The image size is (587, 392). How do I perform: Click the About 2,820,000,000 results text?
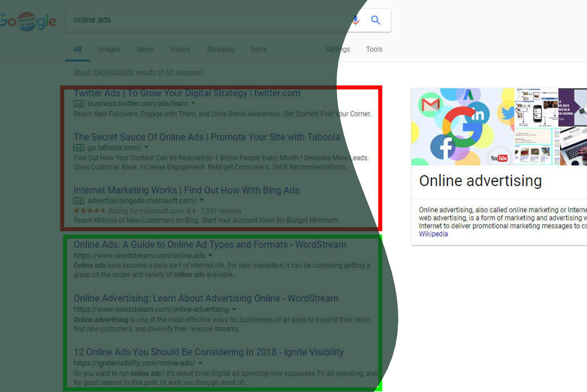point(138,73)
